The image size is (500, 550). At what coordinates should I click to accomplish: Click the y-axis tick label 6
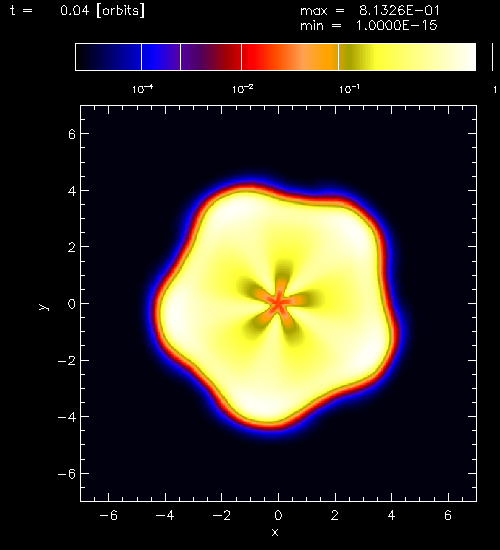pyautogui.click(x=72, y=134)
